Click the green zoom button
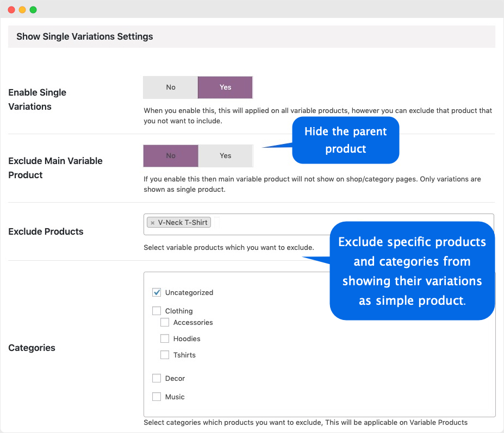The height and width of the screenshot is (433, 504). 33,9
